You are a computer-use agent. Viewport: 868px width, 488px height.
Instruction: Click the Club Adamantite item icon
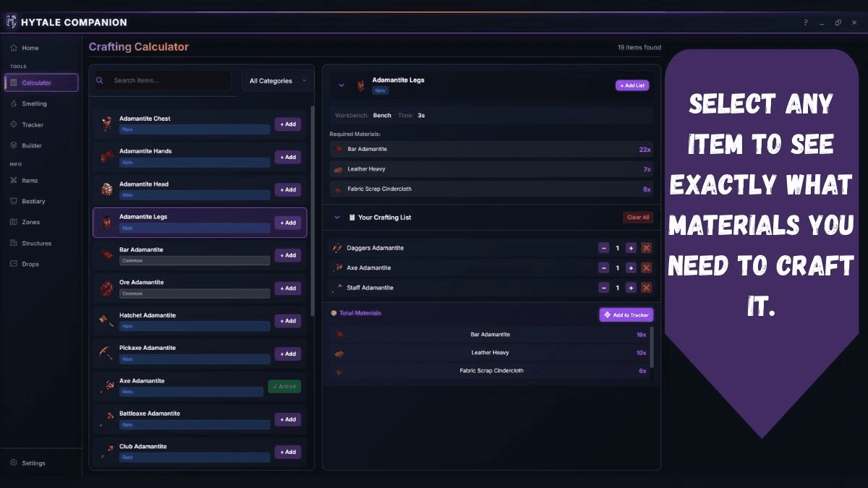click(107, 452)
